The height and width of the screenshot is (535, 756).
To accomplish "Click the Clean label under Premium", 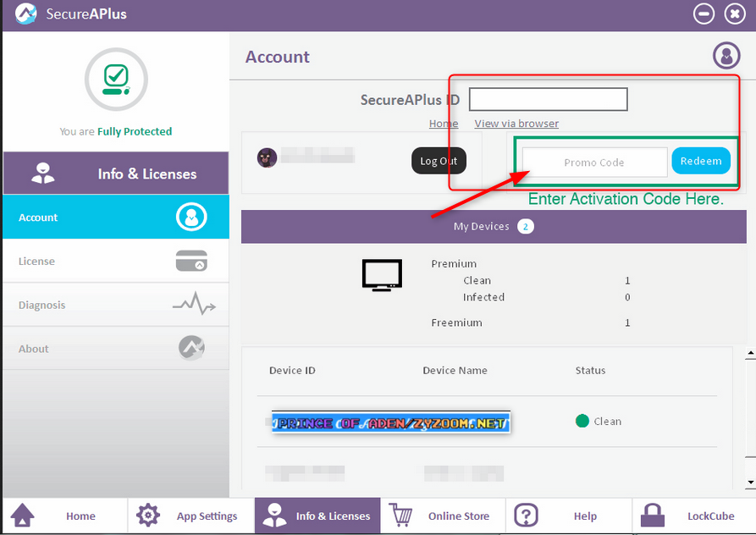I will (x=477, y=280).
